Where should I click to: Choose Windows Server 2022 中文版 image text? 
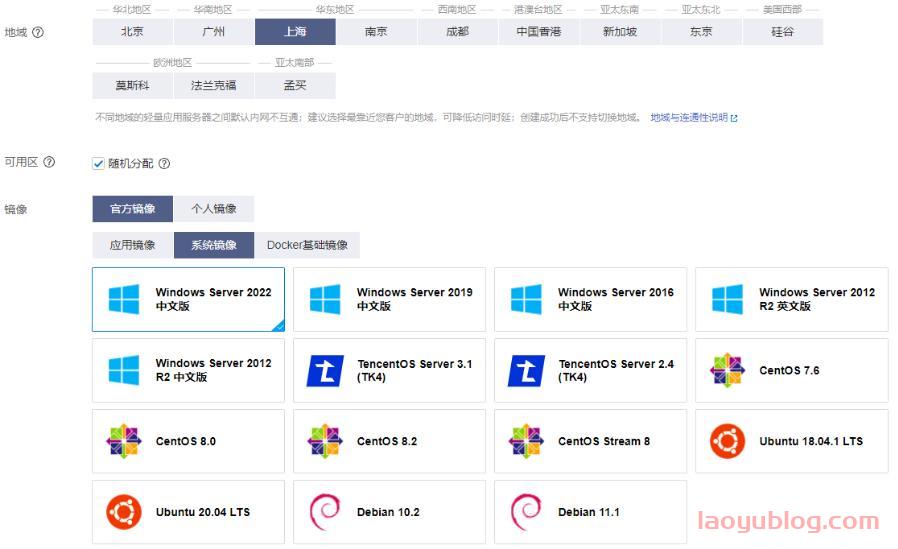click(x=214, y=299)
